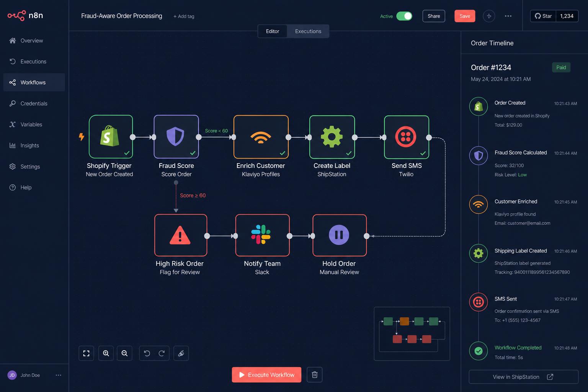The width and height of the screenshot is (588, 392).
Task: Click the To: +1 (555) 123-4567 text
Action: click(518, 320)
